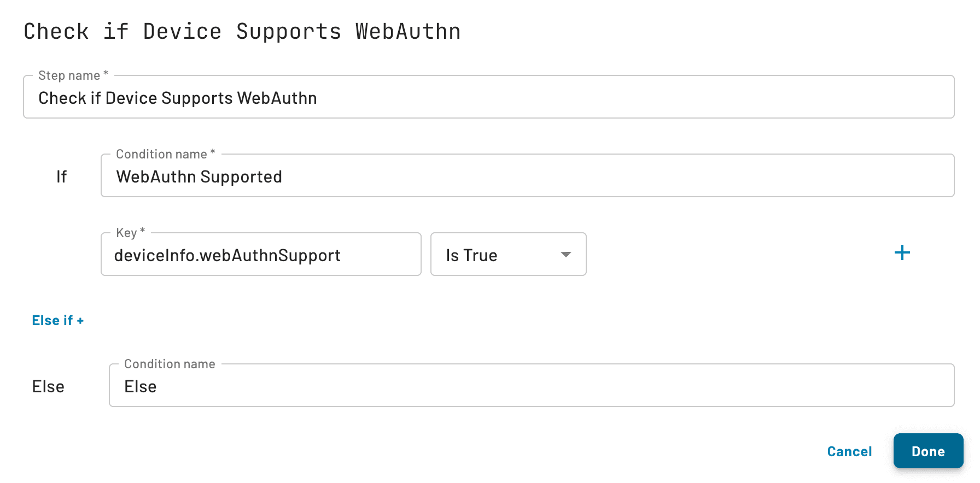This screenshot has height=483, width=980.
Task: Place cursor in the Else text value
Action: coord(140,386)
